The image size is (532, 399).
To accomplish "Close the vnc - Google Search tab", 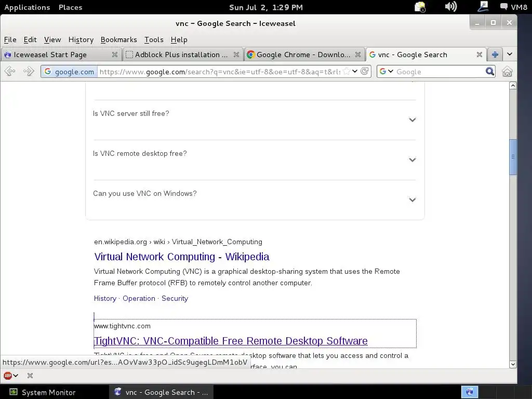I will (479, 55).
